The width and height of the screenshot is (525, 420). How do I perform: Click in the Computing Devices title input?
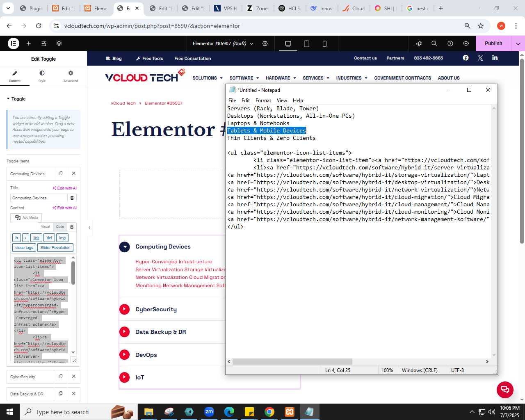pyautogui.click(x=39, y=198)
